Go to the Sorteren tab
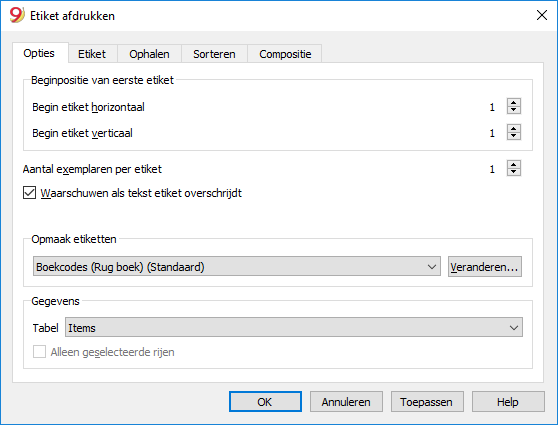558x426 pixels. pyautogui.click(x=214, y=54)
